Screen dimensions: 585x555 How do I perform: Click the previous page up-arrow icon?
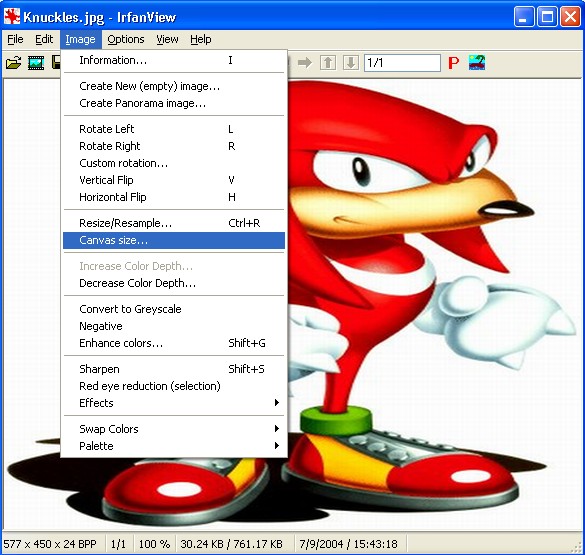point(328,63)
